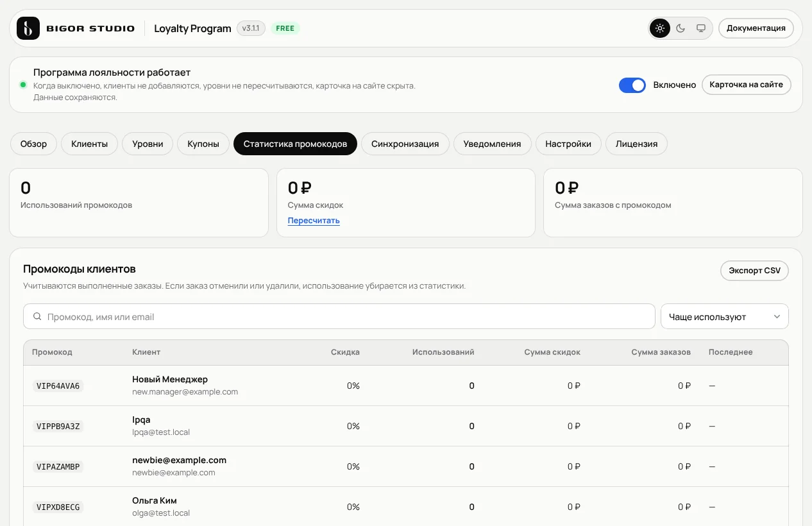
Task: Click the Loyalty Program title
Action: [192, 28]
